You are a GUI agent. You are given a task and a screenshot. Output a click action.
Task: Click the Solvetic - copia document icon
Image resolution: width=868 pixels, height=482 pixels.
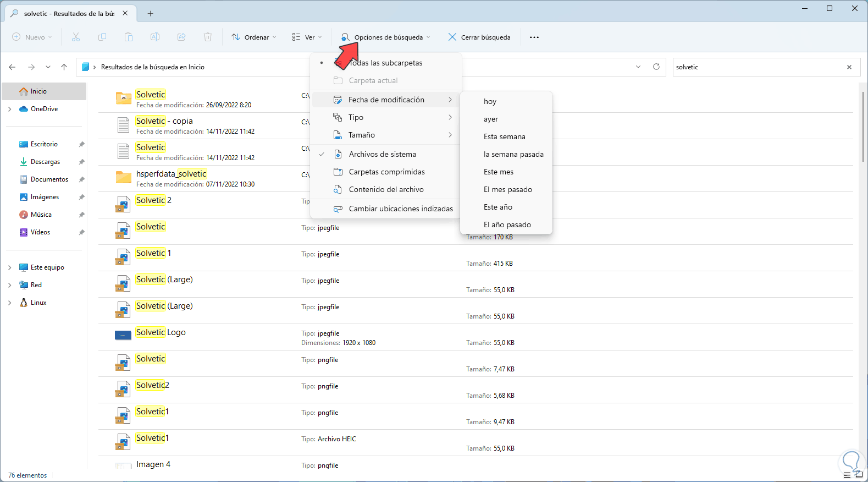point(123,125)
